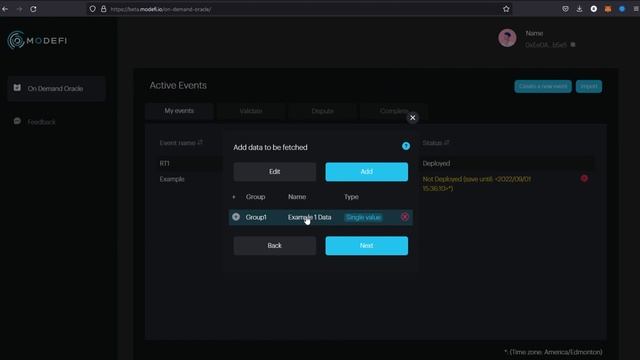Click Example 1 Data name cell
640x360 pixels.
(309, 217)
